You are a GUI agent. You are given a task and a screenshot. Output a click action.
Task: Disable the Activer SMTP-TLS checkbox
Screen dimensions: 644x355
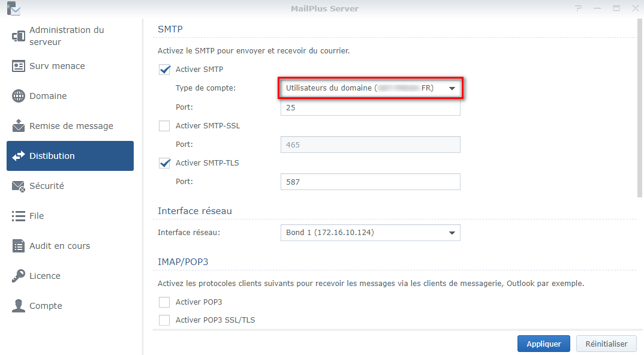(x=164, y=163)
